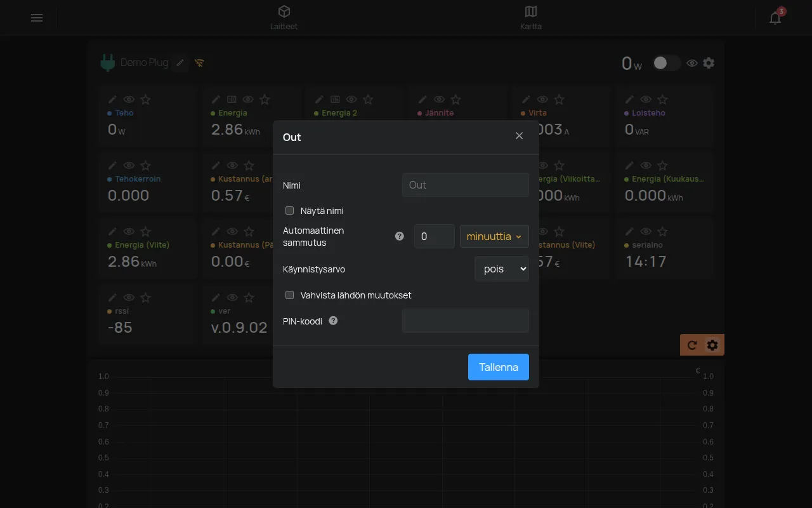Expand the Käynnistysarvo pois dropdown

502,269
